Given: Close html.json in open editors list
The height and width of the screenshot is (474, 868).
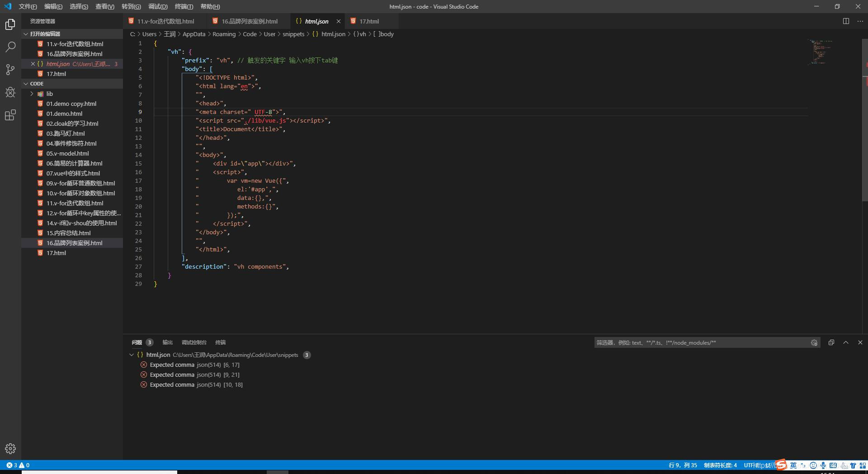Looking at the screenshot, I should coord(33,64).
